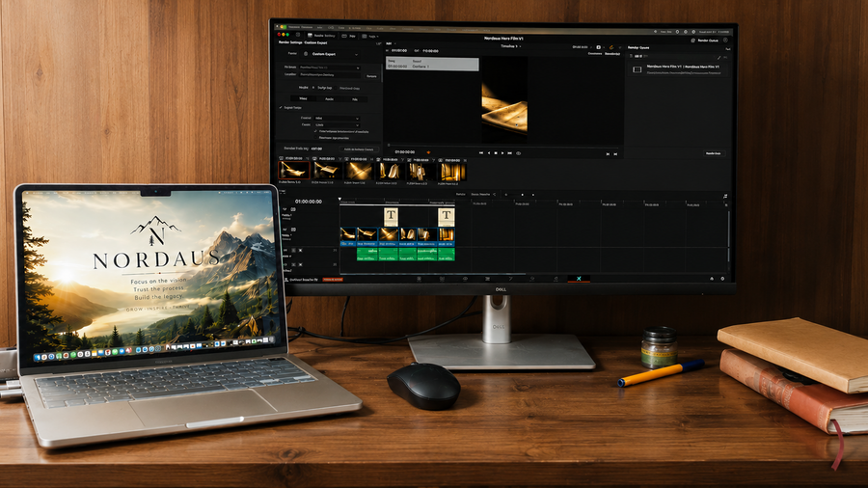The width and height of the screenshot is (868, 488).
Task: Open the Project Manager home icon
Action: pyautogui.click(x=712, y=279)
